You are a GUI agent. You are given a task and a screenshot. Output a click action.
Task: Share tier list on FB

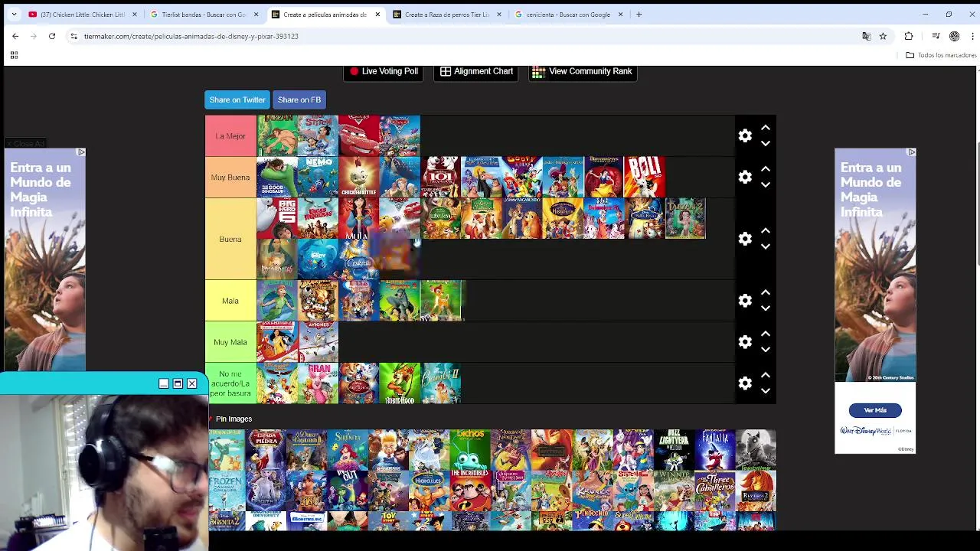tap(299, 99)
